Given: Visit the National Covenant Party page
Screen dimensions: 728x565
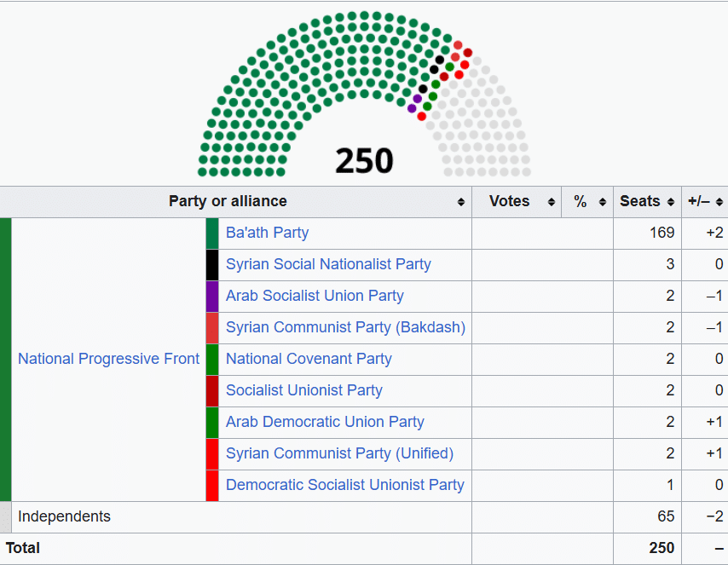Looking at the screenshot, I should click(309, 359).
